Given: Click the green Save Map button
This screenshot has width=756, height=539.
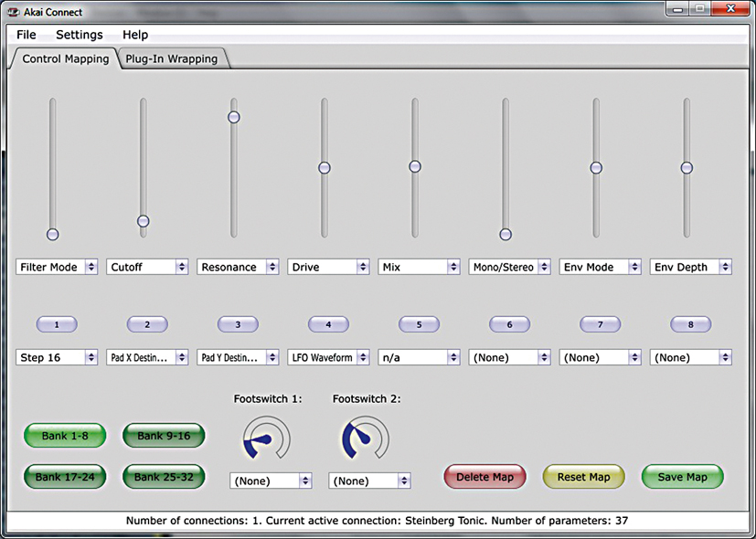Looking at the screenshot, I should click(682, 477).
